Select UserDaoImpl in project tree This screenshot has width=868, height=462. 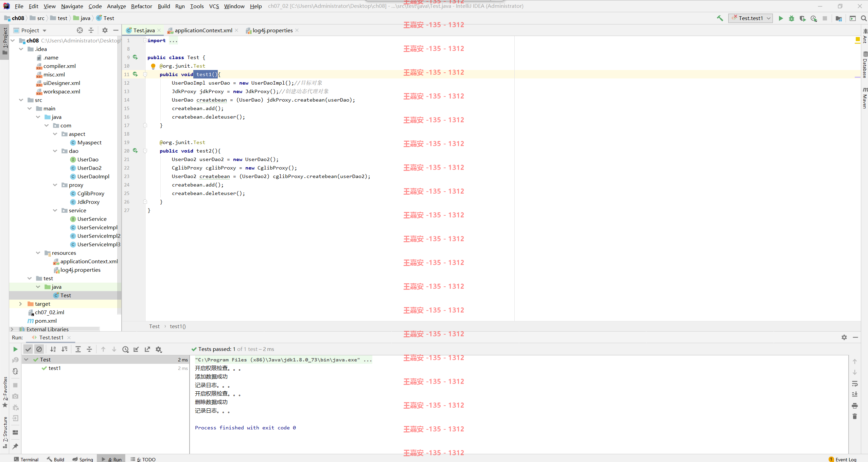tap(93, 176)
